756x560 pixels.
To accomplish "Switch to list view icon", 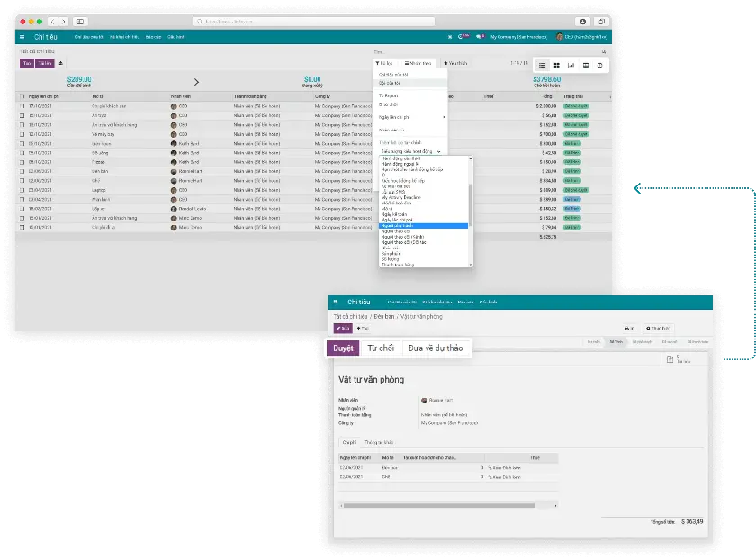I will pos(542,66).
